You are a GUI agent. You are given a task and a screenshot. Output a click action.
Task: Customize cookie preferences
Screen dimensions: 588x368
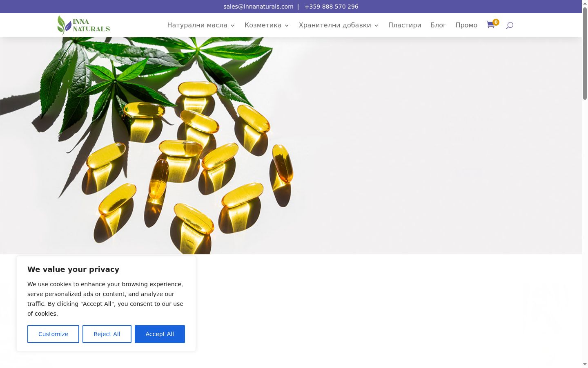(x=53, y=334)
